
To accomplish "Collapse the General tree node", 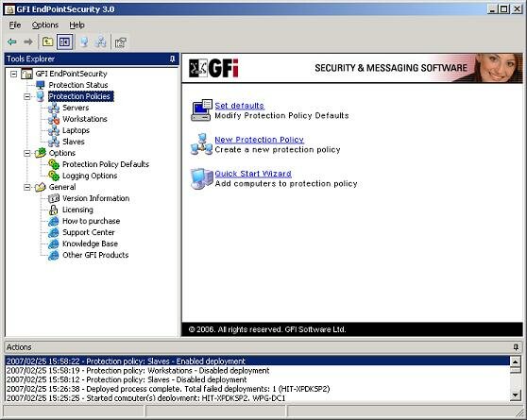I will (x=27, y=187).
